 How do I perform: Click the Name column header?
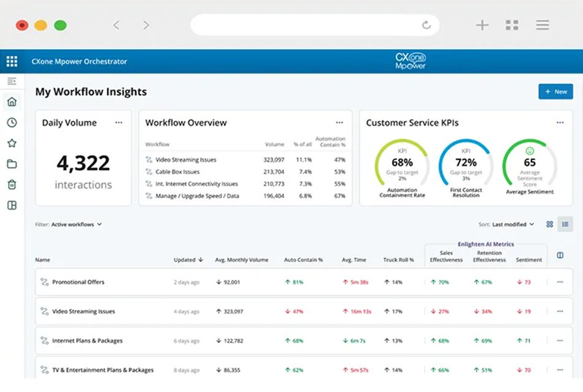(42, 259)
